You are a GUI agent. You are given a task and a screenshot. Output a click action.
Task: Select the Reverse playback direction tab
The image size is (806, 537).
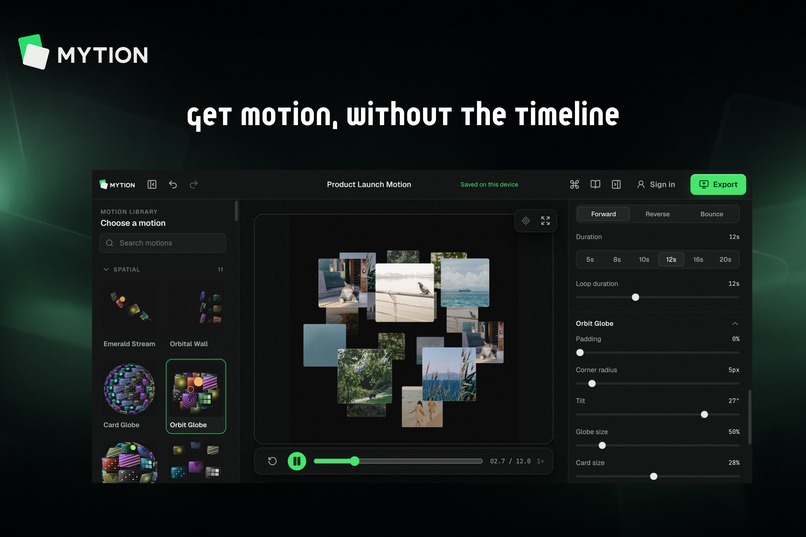point(657,214)
